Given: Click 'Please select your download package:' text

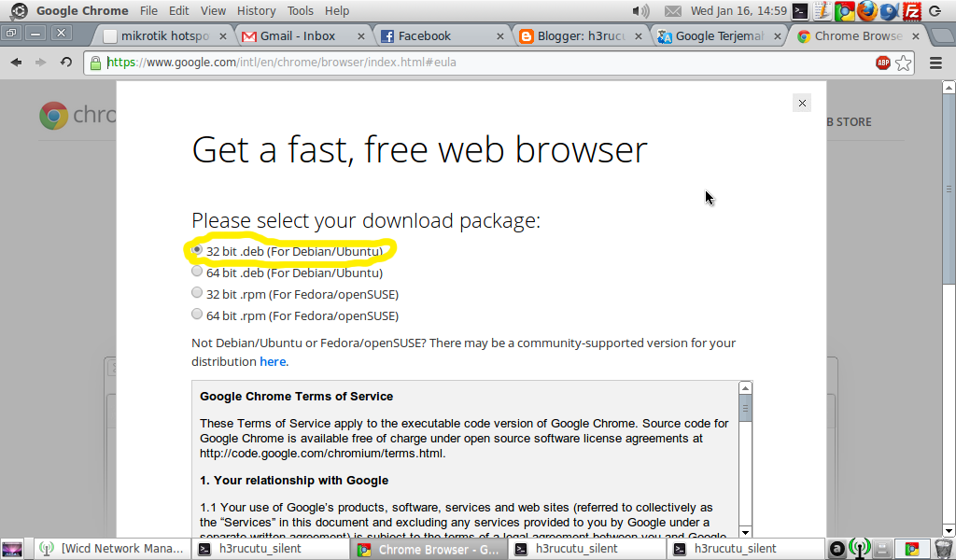Looking at the screenshot, I should click(x=366, y=220).
